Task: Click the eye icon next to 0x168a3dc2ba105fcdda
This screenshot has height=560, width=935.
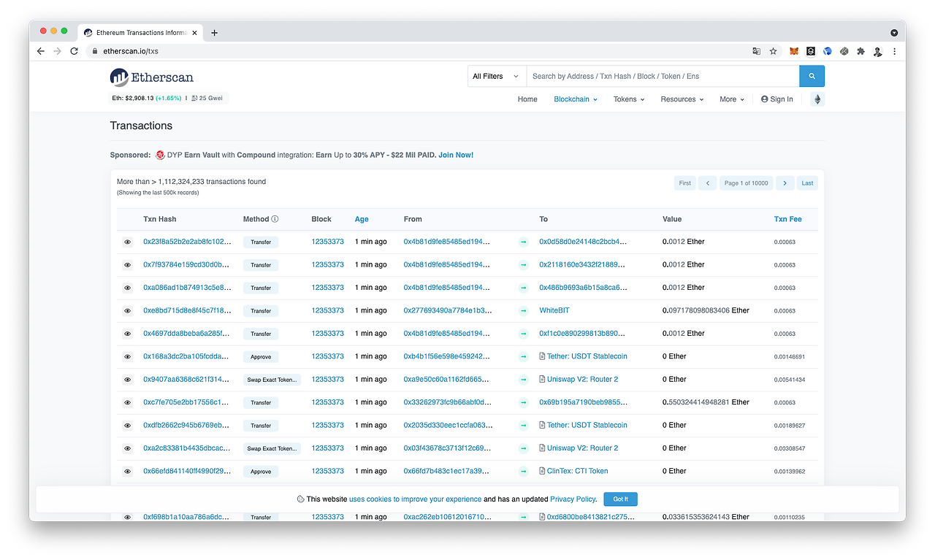Action: click(127, 357)
